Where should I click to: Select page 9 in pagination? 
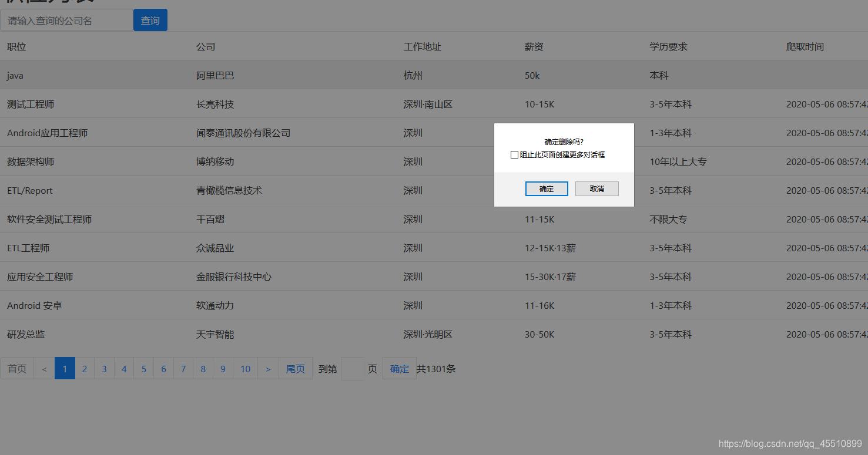point(223,369)
